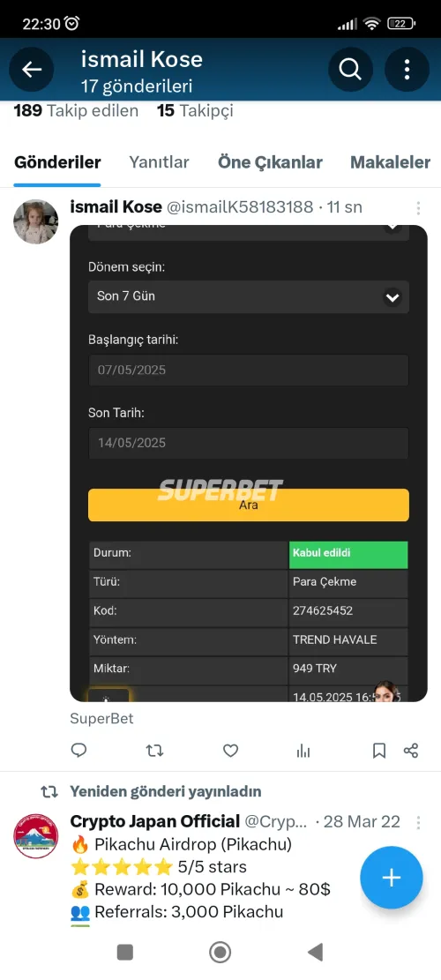Tap the back arrow button
This screenshot has height=980, width=441.
click(x=31, y=70)
